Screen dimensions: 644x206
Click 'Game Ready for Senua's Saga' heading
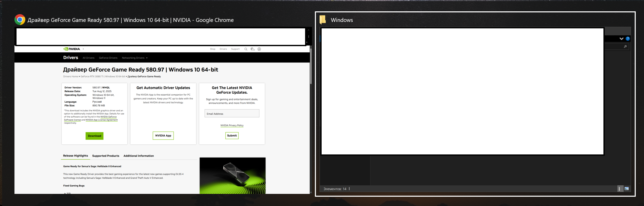[x=92, y=166]
